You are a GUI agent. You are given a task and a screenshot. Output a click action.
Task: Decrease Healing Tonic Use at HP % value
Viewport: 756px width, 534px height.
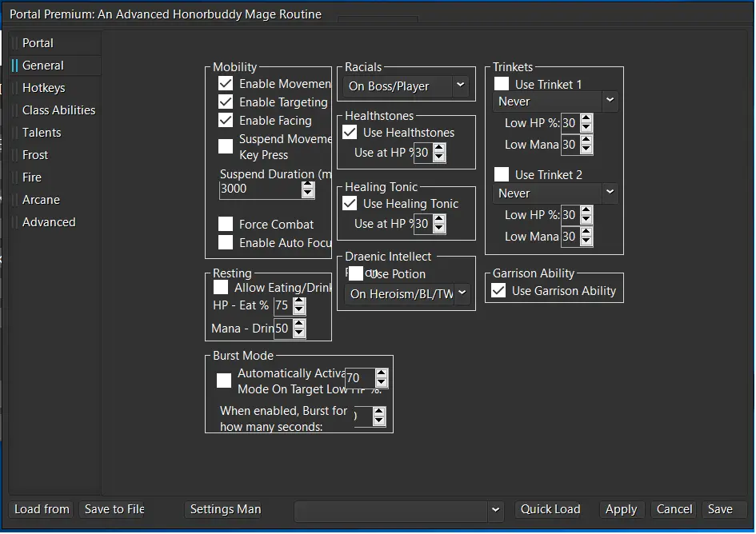(439, 228)
